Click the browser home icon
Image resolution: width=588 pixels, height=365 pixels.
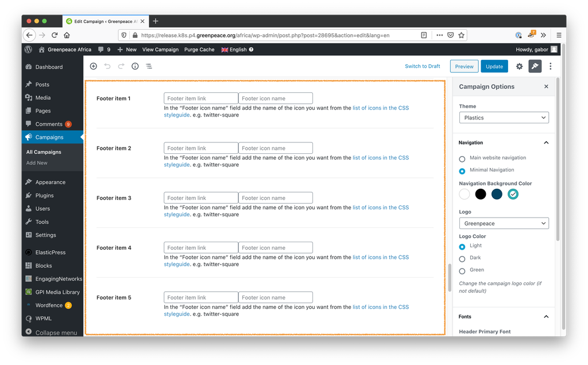point(67,35)
